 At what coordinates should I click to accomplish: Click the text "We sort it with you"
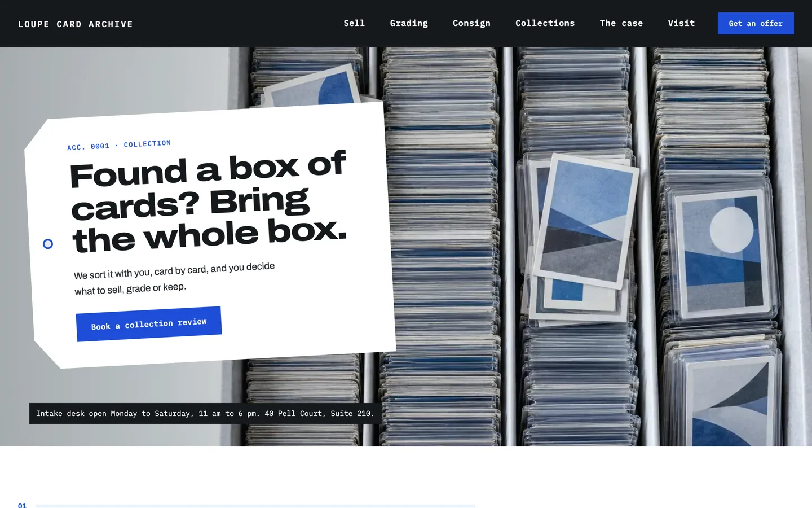[112, 274]
